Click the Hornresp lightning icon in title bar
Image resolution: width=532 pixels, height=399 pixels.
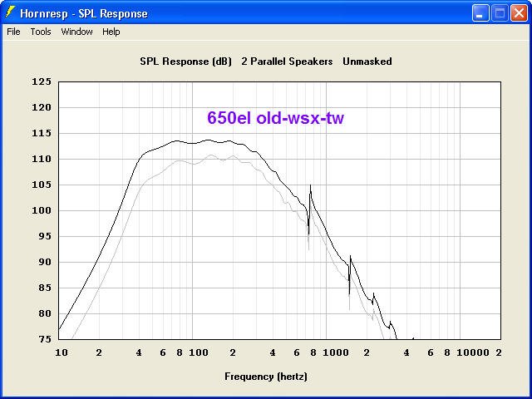[10, 12]
